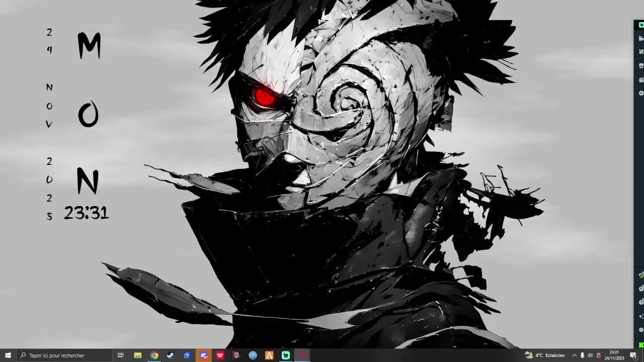Open the mint green taskbar app icon

point(286,355)
